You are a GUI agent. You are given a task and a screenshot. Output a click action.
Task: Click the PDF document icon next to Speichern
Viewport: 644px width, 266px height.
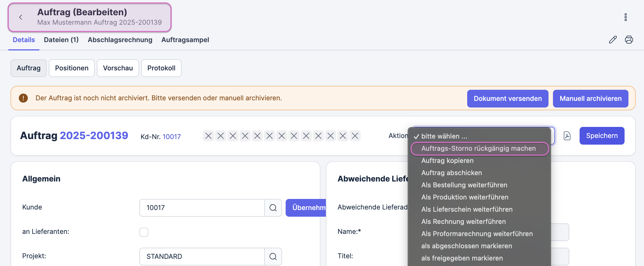(567, 136)
